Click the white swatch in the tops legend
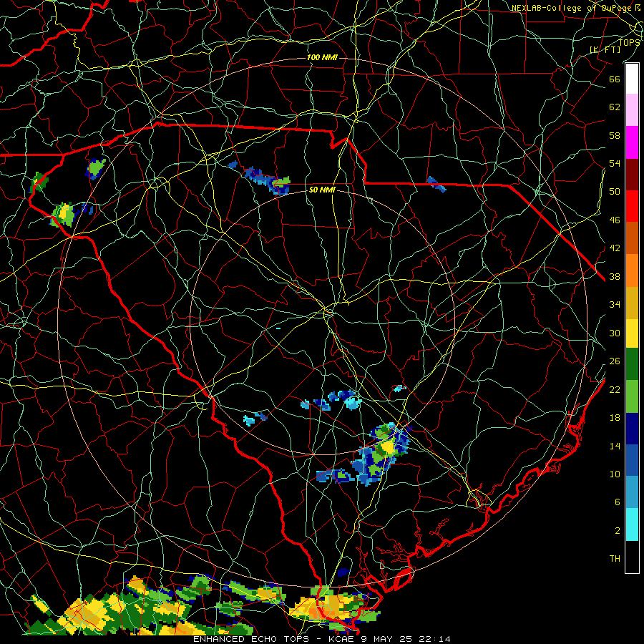This screenshot has height=644, width=644. (632, 79)
